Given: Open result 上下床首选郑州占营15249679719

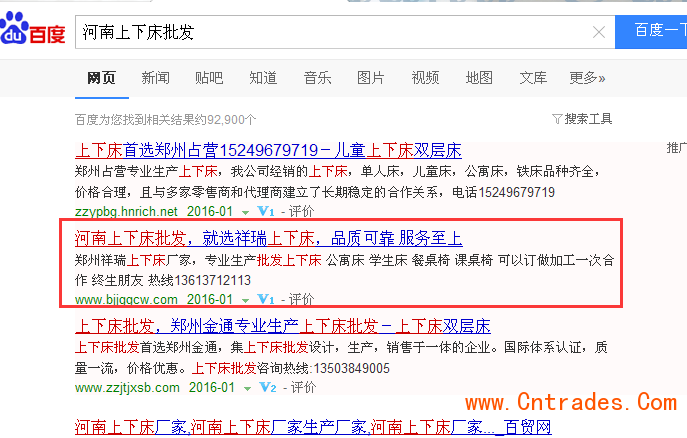Looking at the screenshot, I should click(x=268, y=151).
